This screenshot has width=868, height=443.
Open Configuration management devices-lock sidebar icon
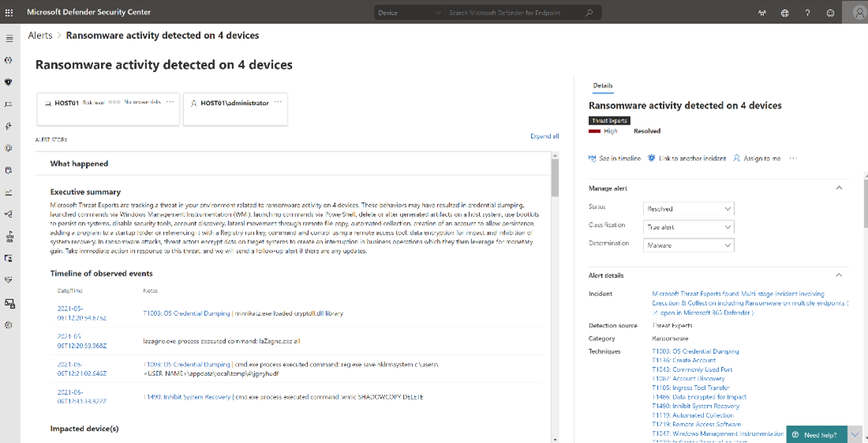click(9, 303)
